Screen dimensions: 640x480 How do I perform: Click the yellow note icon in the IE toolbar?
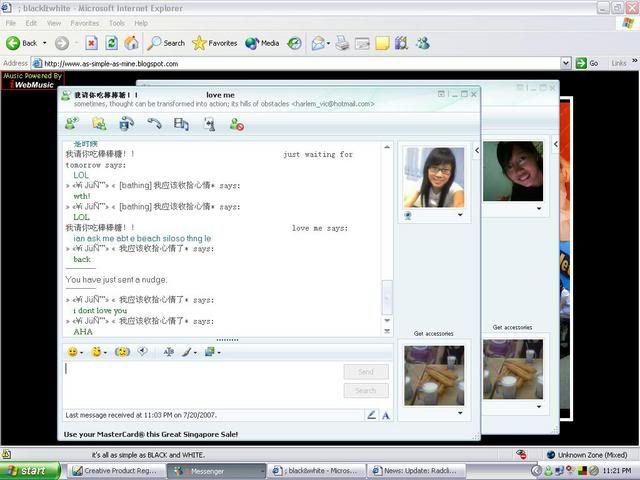(x=382, y=43)
